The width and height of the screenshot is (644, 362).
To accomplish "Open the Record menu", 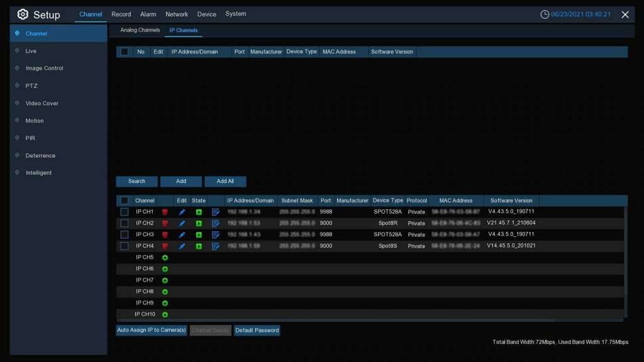I will [x=121, y=14].
